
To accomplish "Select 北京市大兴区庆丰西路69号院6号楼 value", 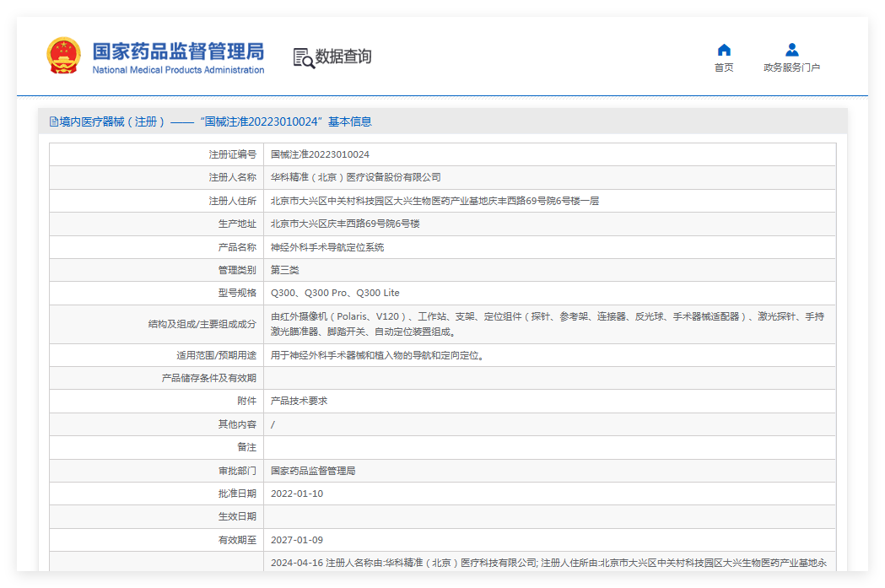I will (345, 224).
